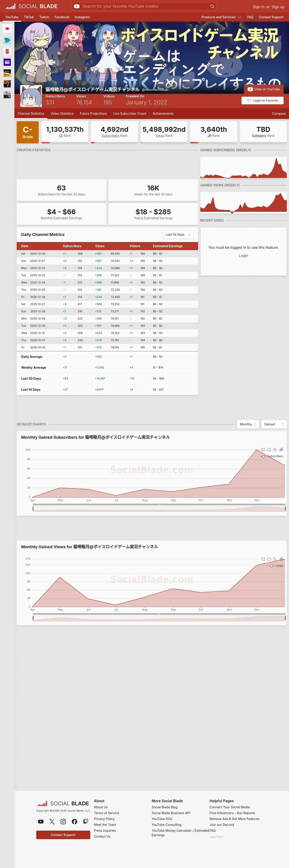289x868 pixels.
Task: Open the Join our Discord footer link
Action: point(222,825)
